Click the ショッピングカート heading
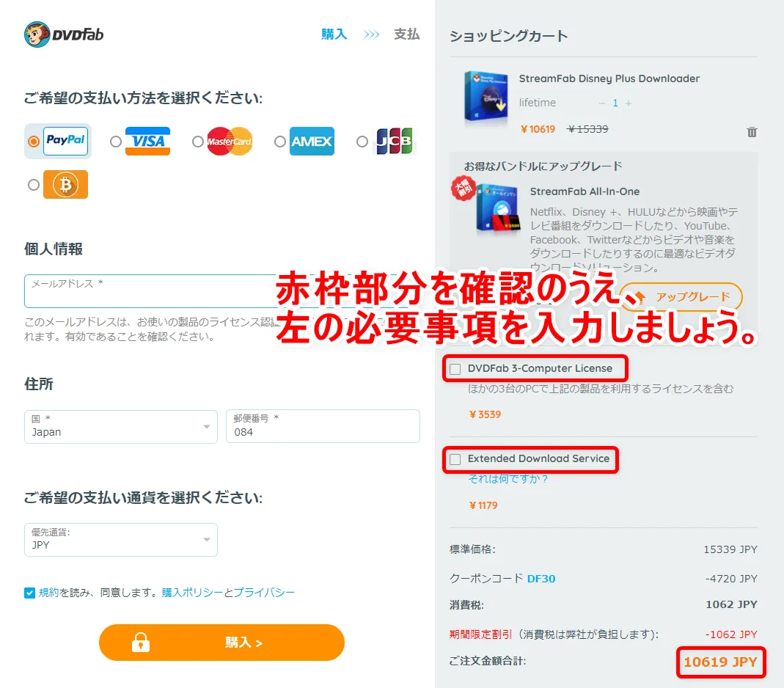 (x=508, y=36)
